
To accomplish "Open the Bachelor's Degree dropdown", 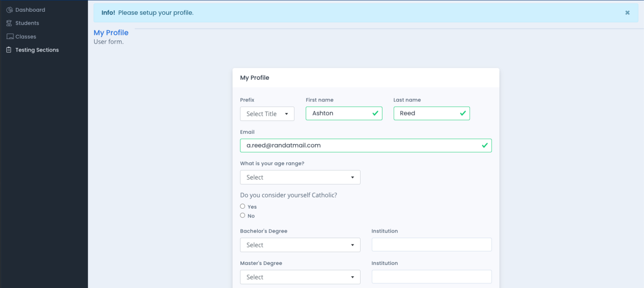I will point(300,245).
